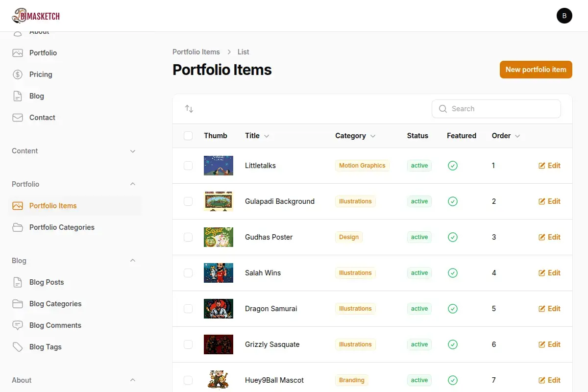The height and width of the screenshot is (392, 588).
Task: Click the Motion Graphics category badge
Action: [362, 166]
